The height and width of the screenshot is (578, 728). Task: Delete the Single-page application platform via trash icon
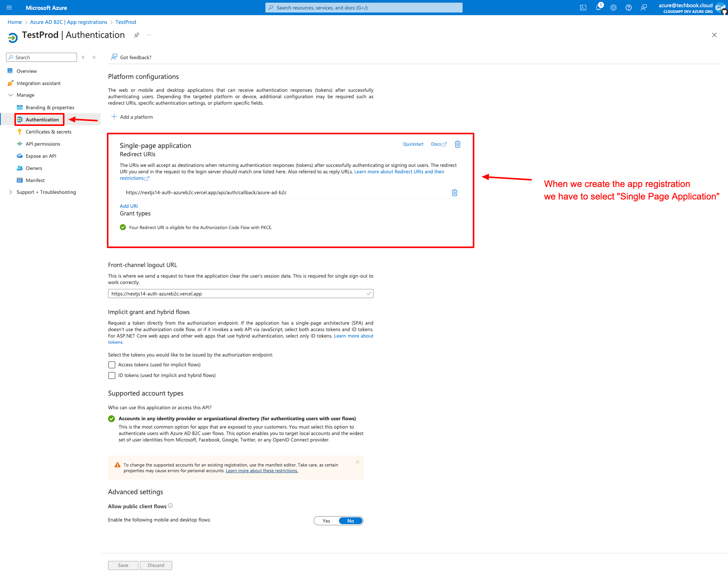pos(458,144)
